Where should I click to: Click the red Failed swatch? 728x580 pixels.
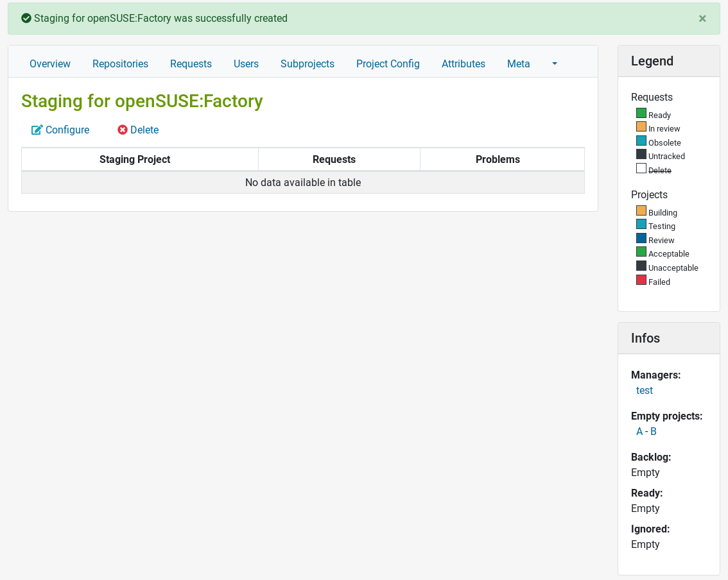tap(641, 280)
